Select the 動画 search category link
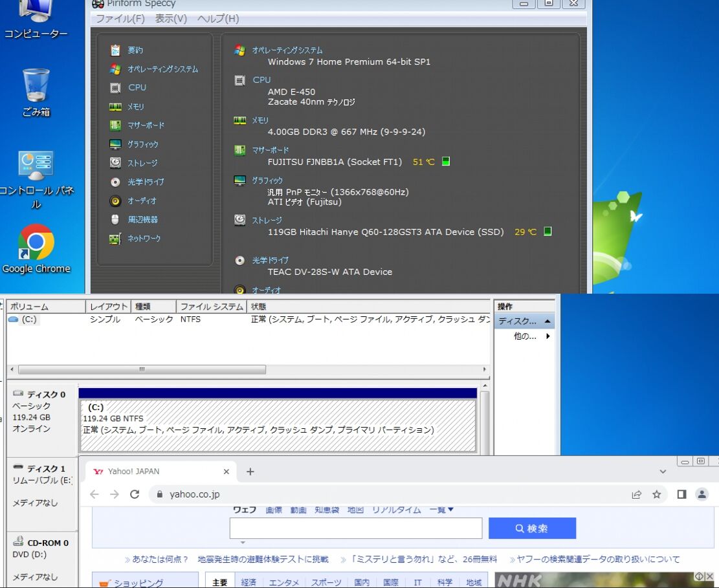Image resolution: width=719 pixels, height=588 pixels. click(x=298, y=510)
